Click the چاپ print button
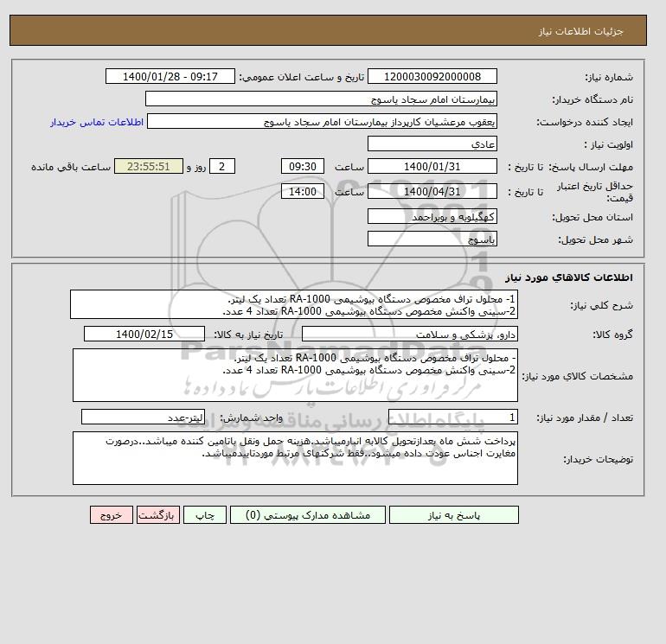666x644 pixels. [x=205, y=515]
